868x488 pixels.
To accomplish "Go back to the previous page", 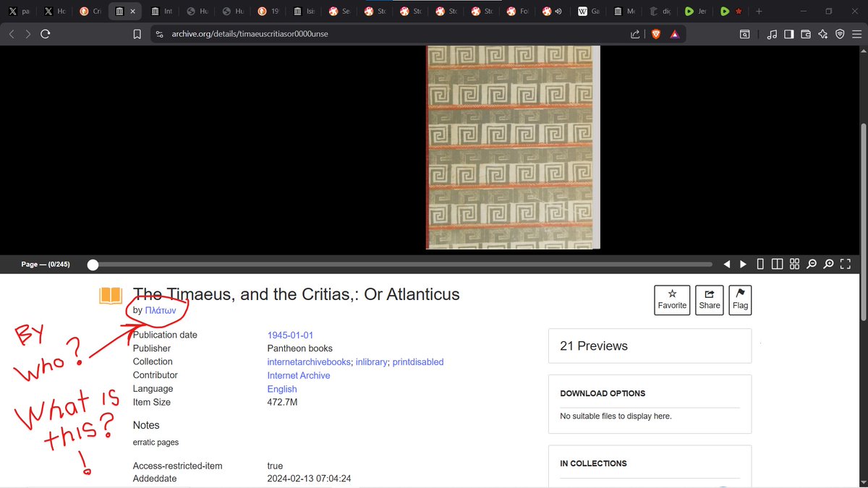I will [12, 34].
